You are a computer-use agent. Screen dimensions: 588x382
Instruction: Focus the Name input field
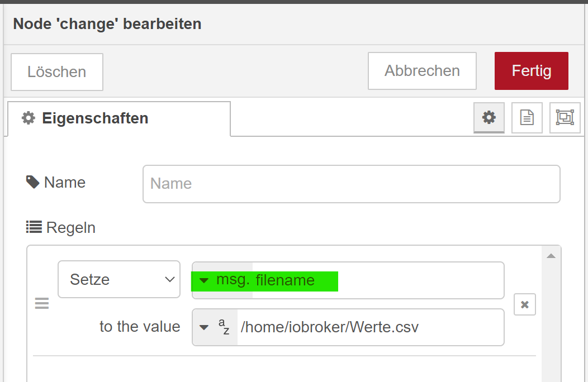[351, 184]
